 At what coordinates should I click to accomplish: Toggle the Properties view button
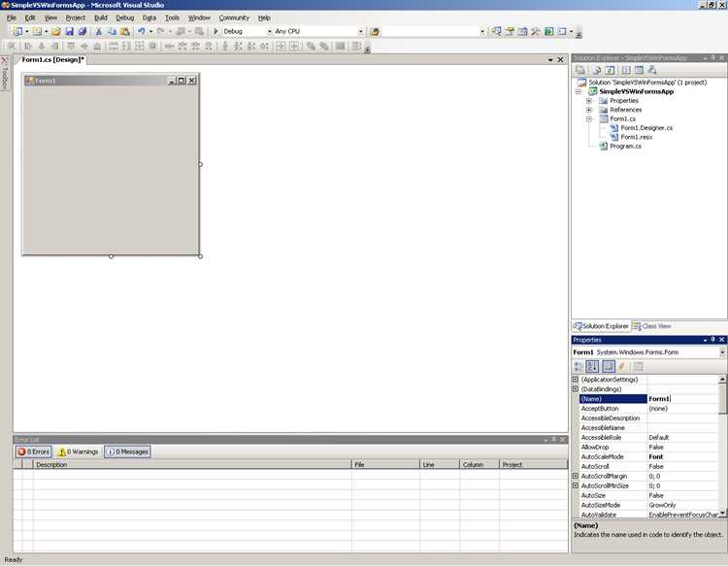[x=609, y=367]
